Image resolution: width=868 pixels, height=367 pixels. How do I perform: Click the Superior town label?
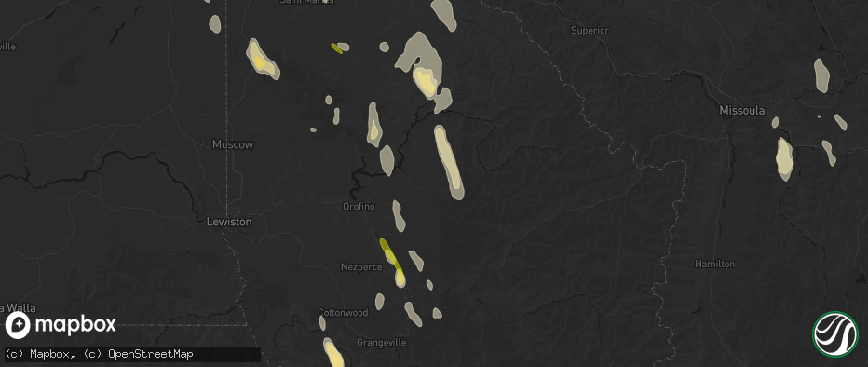tap(590, 31)
